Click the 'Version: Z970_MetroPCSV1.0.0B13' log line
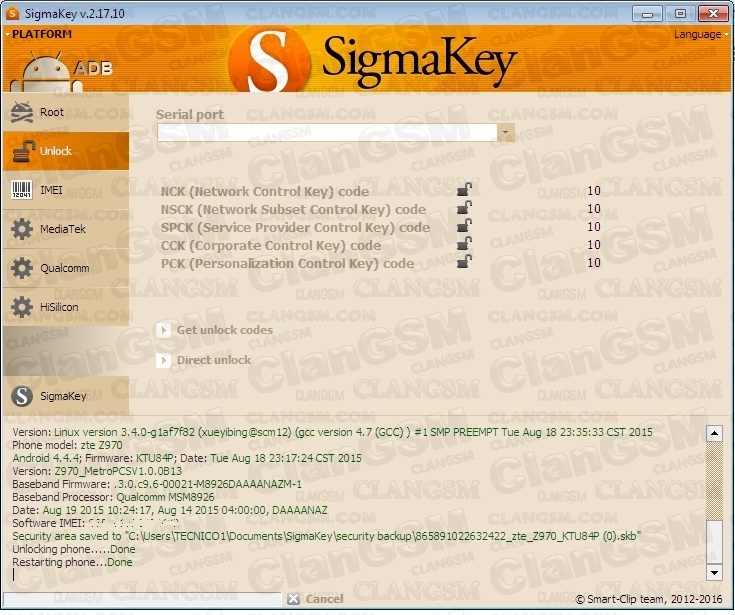Screen dimensions: 735x615 click(97, 471)
